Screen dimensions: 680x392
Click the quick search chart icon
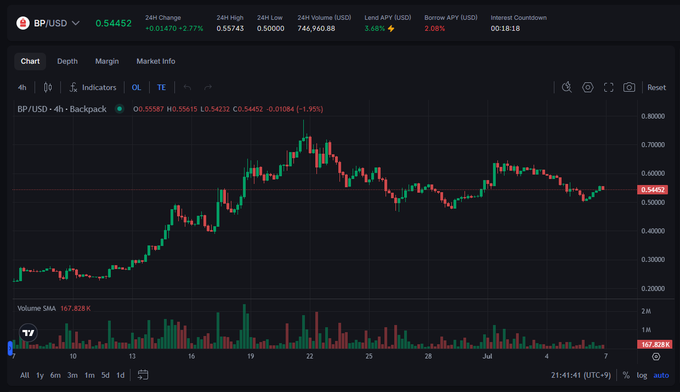click(566, 87)
